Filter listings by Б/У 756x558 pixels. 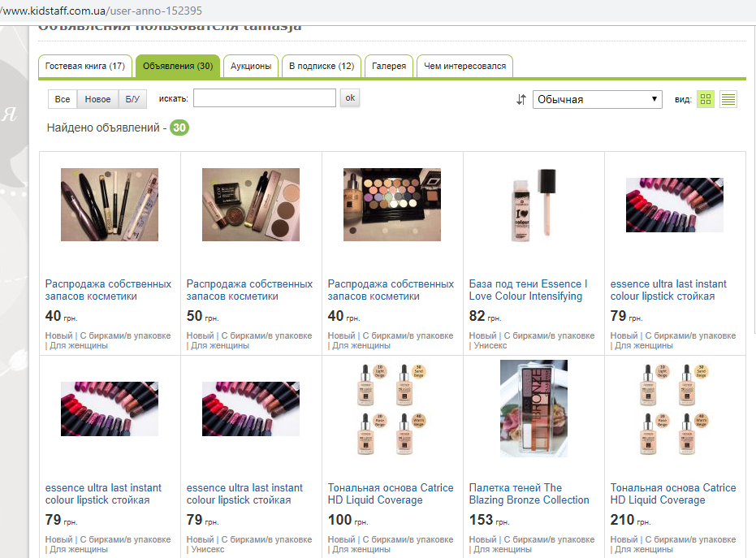pyautogui.click(x=132, y=99)
